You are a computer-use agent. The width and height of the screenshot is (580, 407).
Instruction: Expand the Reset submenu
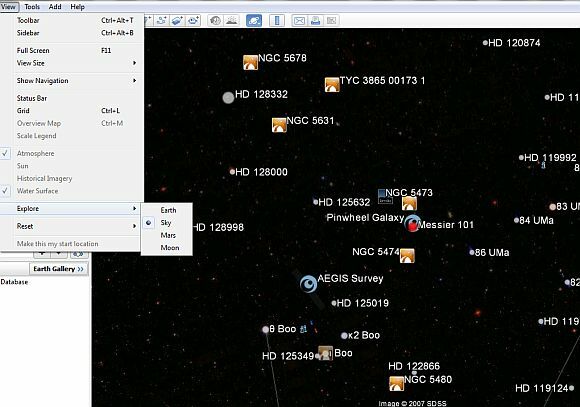tap(72, 226)
